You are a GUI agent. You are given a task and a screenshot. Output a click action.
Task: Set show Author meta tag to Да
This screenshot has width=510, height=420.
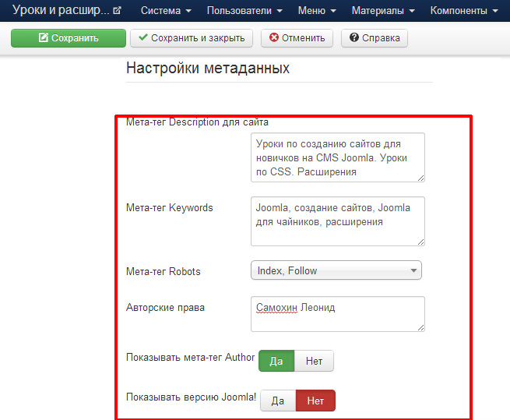276,362
